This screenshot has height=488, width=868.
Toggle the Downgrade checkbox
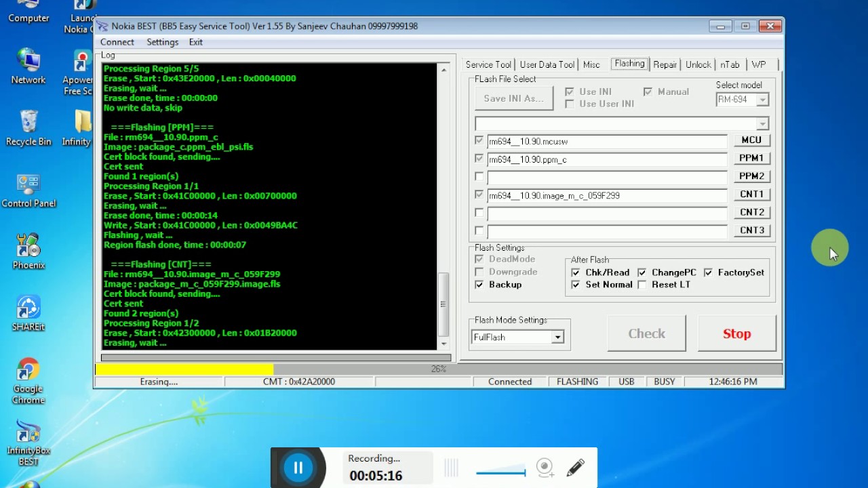pyautogui.click(x=479, y=272)
